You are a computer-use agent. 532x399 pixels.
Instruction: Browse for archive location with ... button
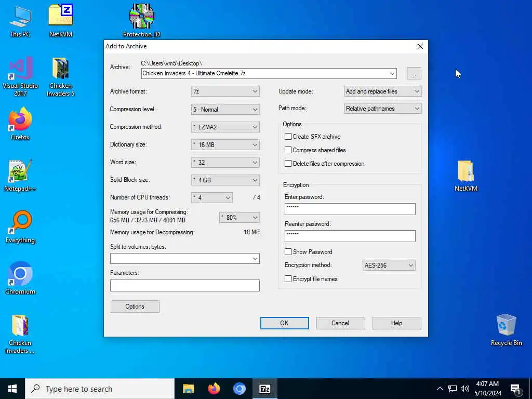(414, 73)
